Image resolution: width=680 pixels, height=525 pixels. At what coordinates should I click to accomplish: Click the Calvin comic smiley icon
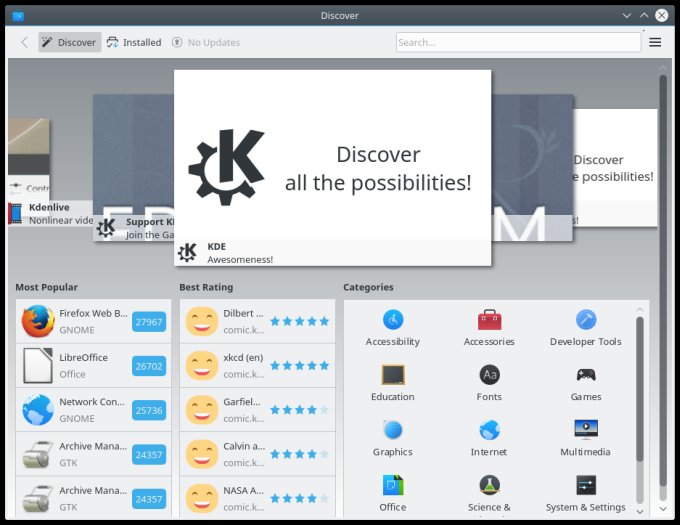[202, 454]
